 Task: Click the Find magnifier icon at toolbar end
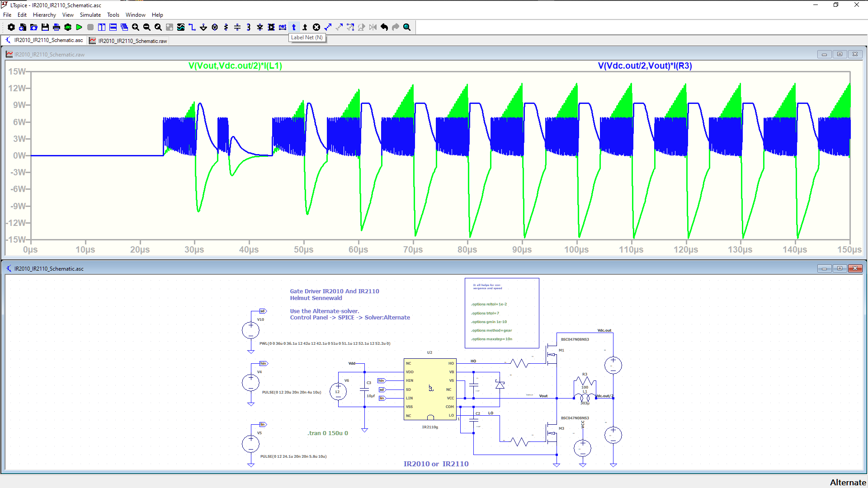pyautogui.click(x=407, y=27)
